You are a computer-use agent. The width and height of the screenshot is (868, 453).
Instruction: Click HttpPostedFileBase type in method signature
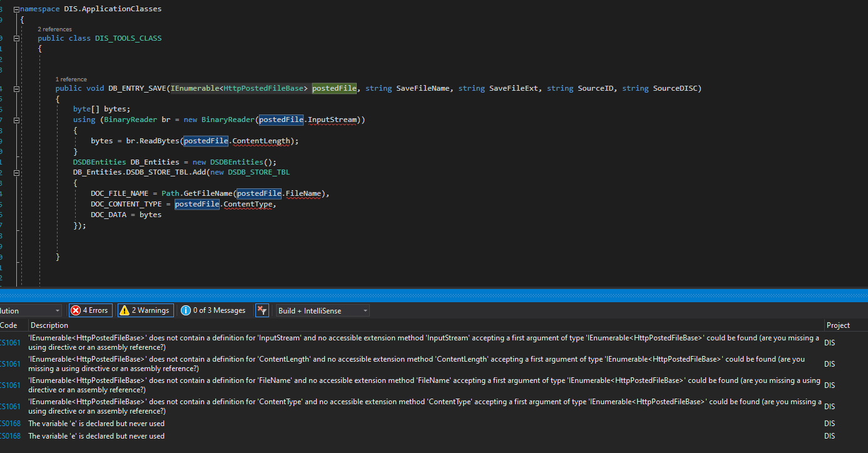[x=263, y=88]
